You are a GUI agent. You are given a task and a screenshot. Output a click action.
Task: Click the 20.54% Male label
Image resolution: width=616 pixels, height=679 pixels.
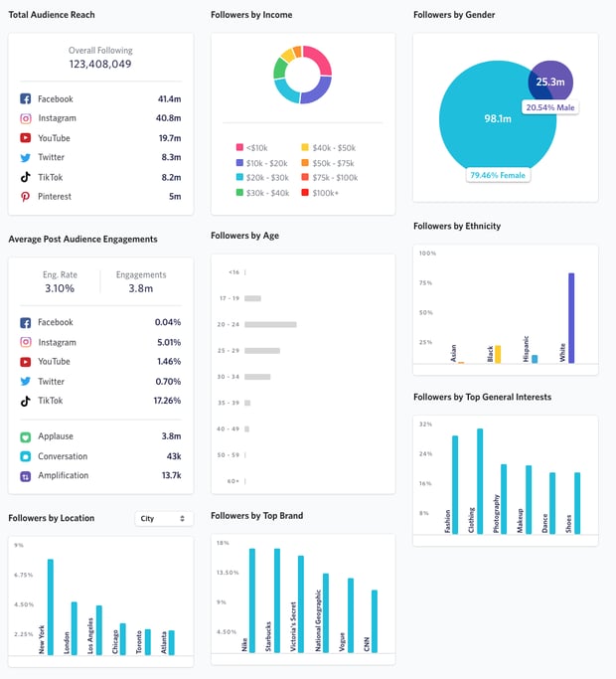(x=550, y=107)
